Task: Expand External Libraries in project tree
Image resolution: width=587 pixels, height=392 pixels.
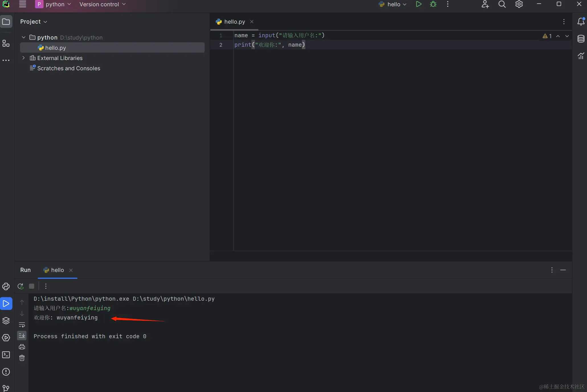Action: tap(24, 58)
